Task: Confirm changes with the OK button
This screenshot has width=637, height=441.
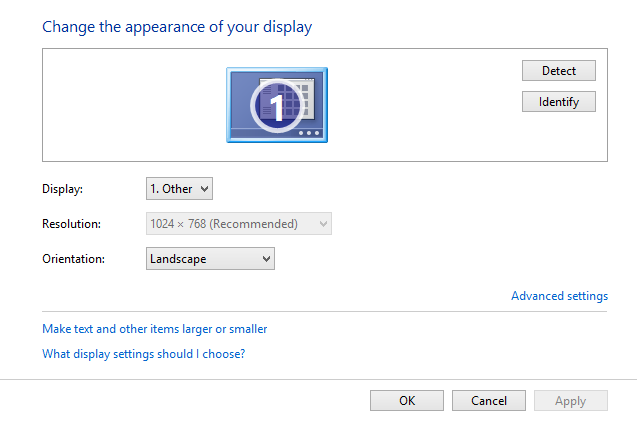Action: pos(407,401)
